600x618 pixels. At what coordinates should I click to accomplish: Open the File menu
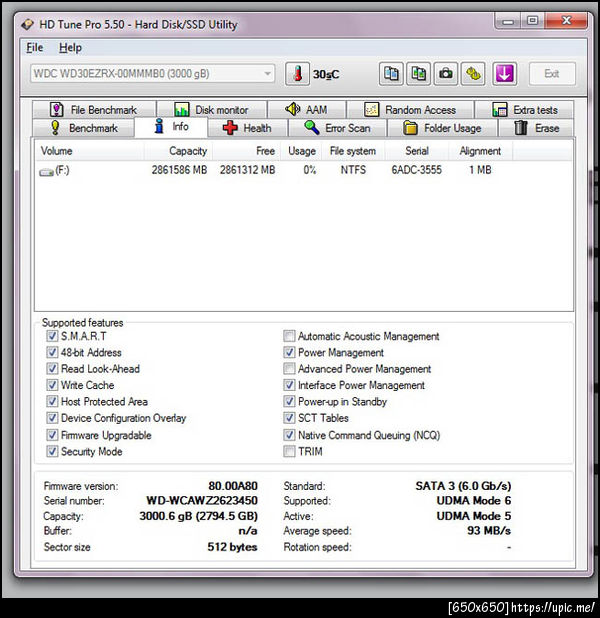[x=35, y=48]
